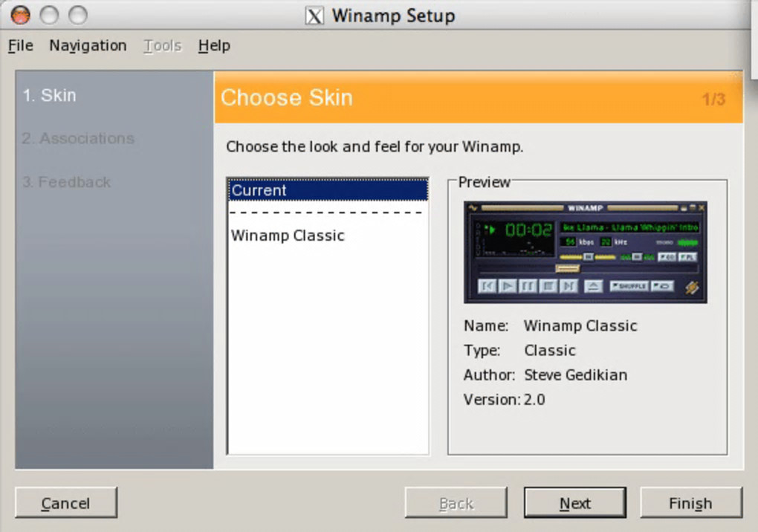The image size is (758, 532).
Task: Click the play button in skin preview
Action: pos(507,286)
